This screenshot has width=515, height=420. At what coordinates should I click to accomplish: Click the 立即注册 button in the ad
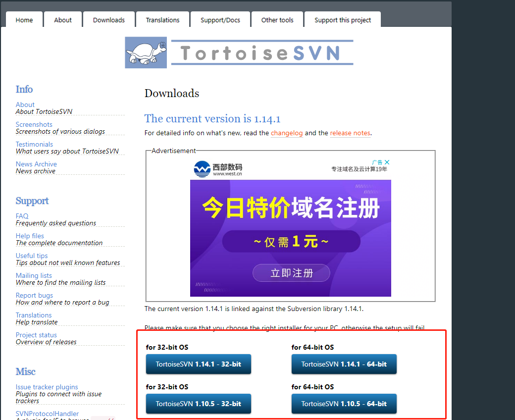tap(291, 273)
